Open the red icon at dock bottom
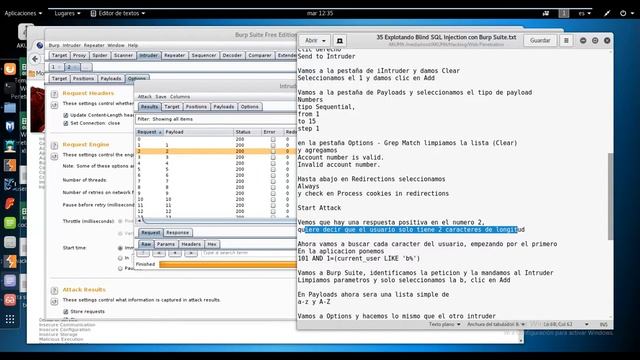This screenshot has width=640, height=360. 10,300
